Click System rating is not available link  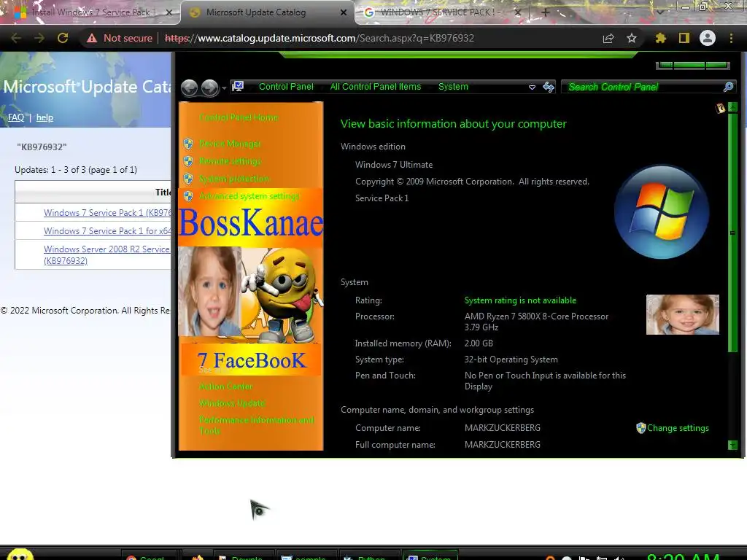[520, 300]
